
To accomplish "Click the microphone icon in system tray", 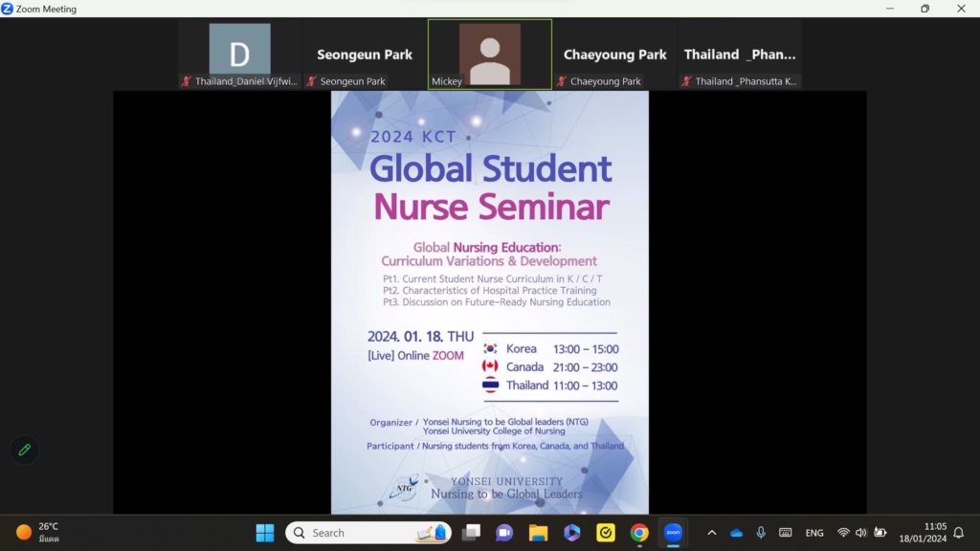I will point(761,533).
